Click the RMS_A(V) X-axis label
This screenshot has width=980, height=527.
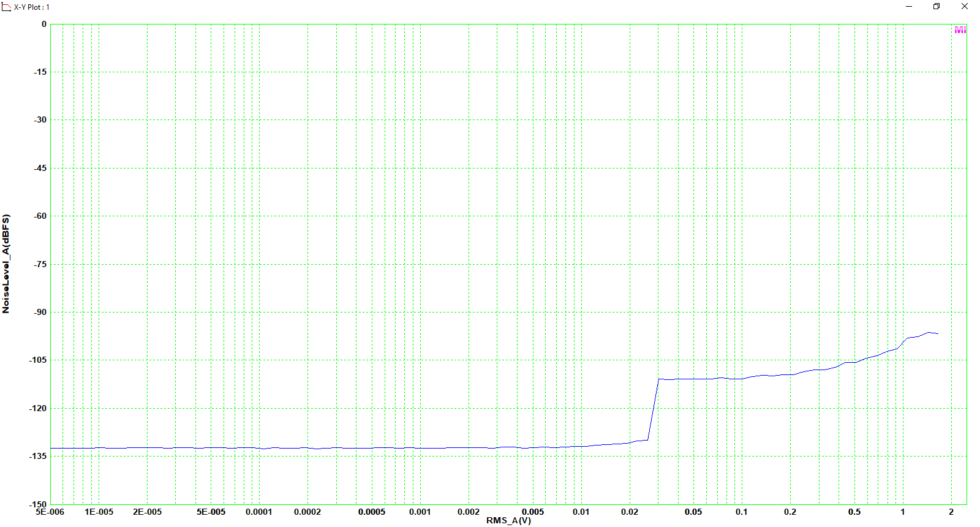coord(508,520)
